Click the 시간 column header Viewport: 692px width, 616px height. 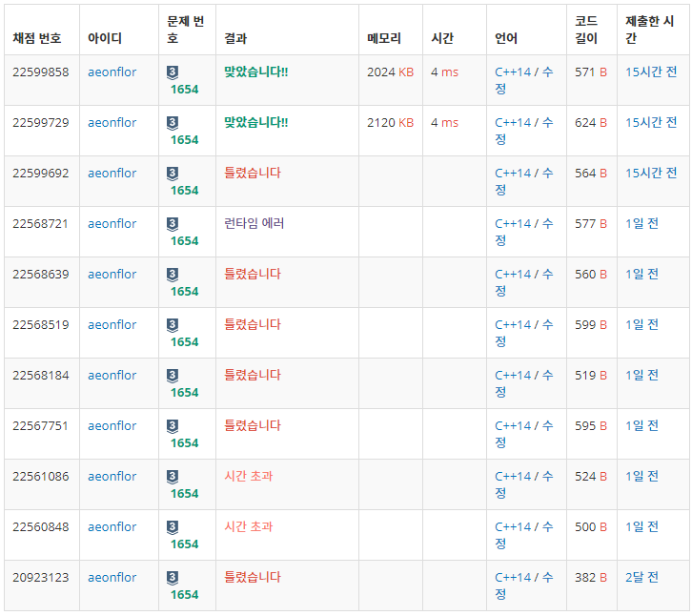point(442,38)
